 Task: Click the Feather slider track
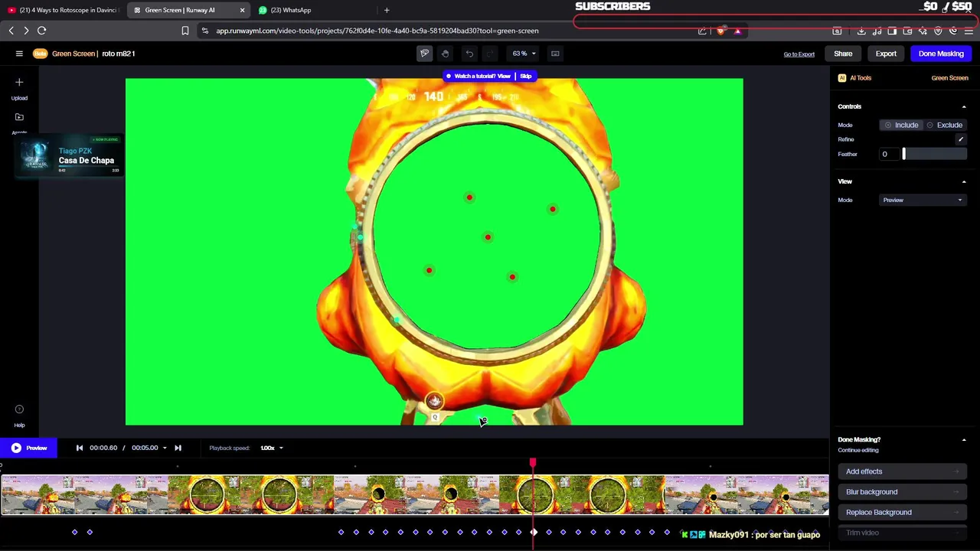[934, 155]
